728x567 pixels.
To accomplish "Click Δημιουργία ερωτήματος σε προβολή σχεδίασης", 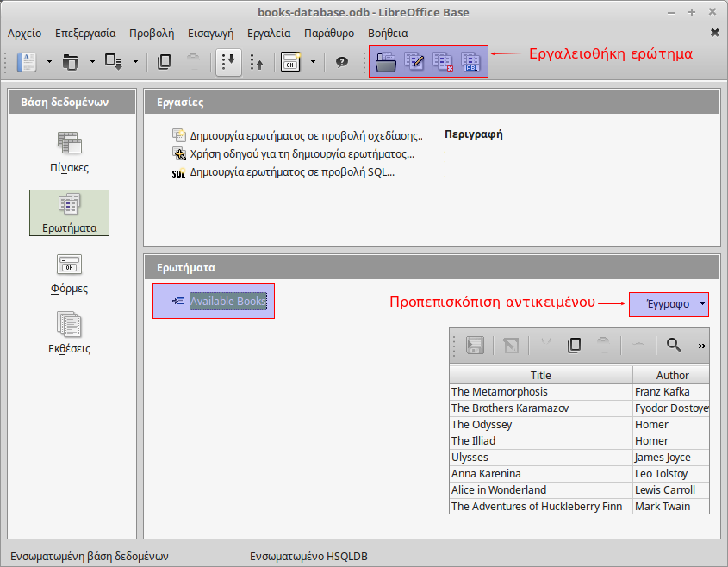I will [297, 135].
